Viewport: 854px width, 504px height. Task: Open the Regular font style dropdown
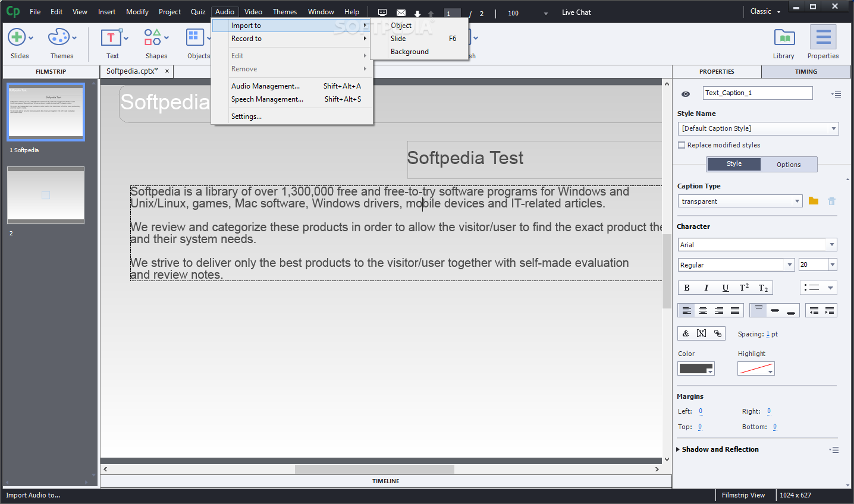[x=736, y=265]
